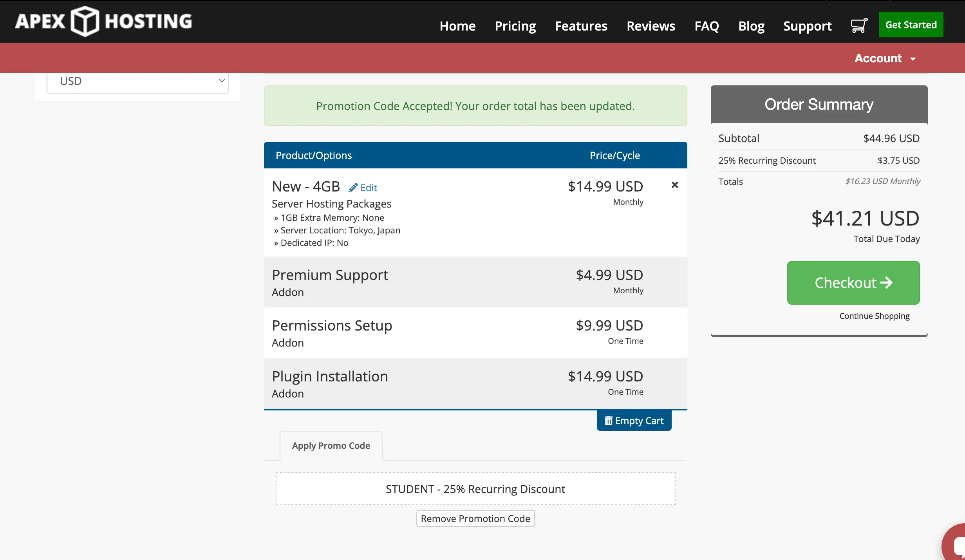This screenshot has width=965, height=560.
Task: Expand the USD currency dropdown
Action: tap(137, 81)
